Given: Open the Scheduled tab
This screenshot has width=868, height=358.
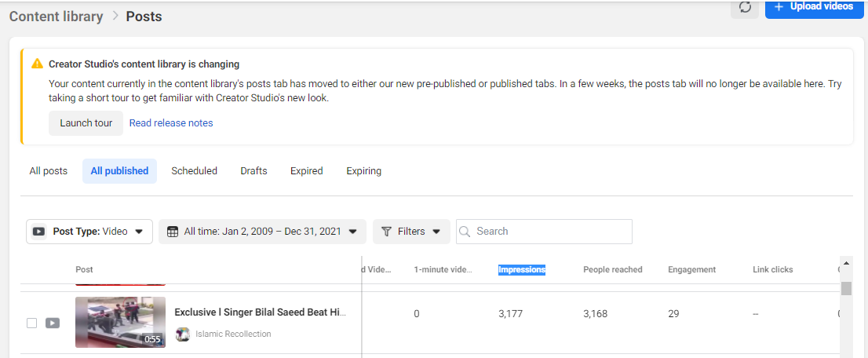Looking at the screenshot, I should click(195, 171).
